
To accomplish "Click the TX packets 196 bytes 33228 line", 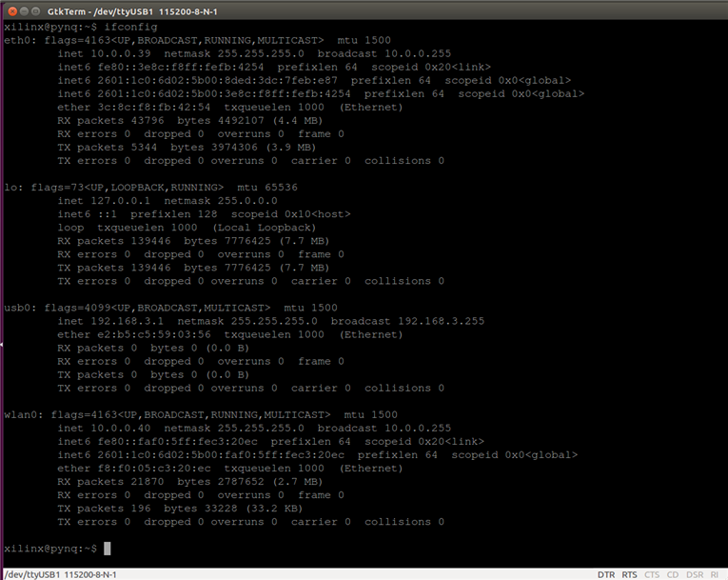I will [x=180, y=509].
